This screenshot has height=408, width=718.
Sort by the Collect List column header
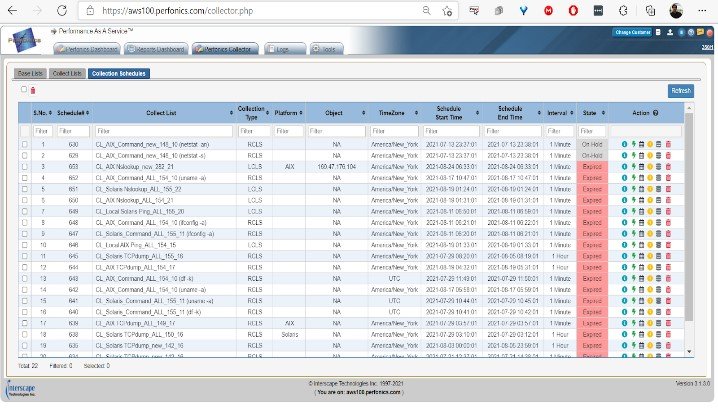[162, 112]
